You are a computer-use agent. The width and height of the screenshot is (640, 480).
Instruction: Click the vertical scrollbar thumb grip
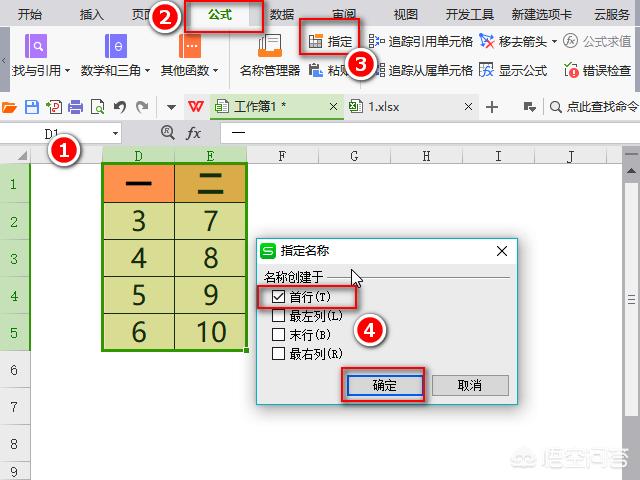pos(631,299)
